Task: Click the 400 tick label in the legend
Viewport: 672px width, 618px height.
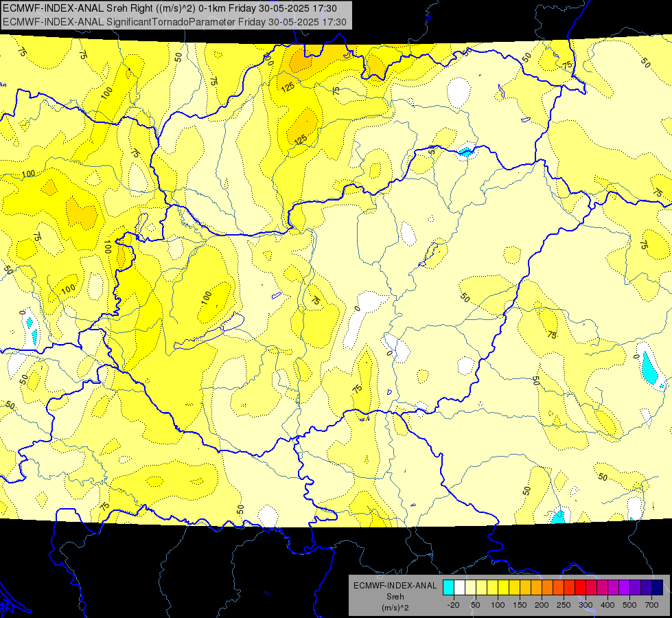Action: [x=607, y=605]
